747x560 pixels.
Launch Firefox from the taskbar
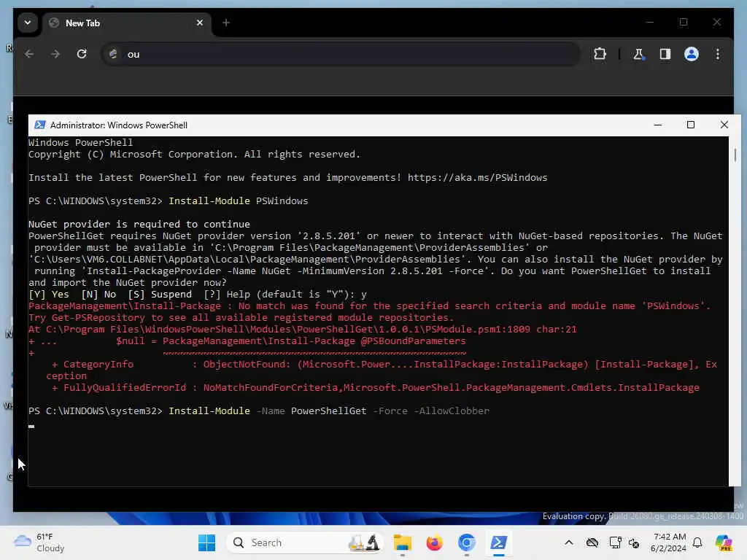(435, 542)
